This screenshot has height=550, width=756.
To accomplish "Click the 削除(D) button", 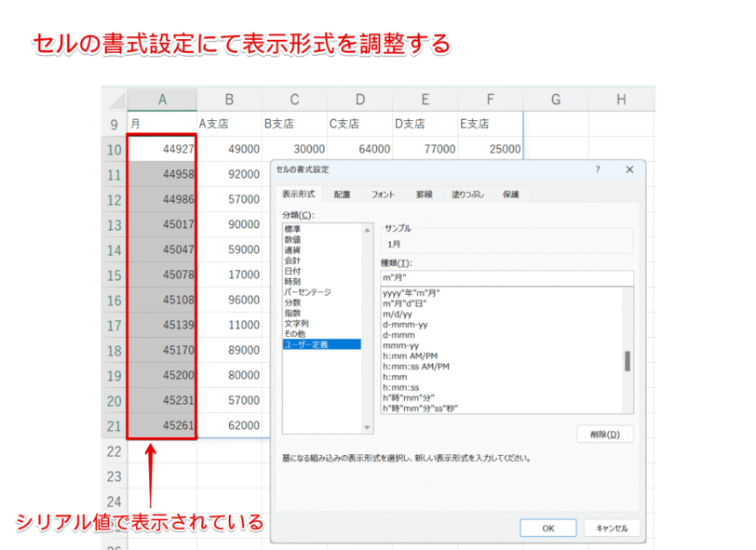I will 605,435.
